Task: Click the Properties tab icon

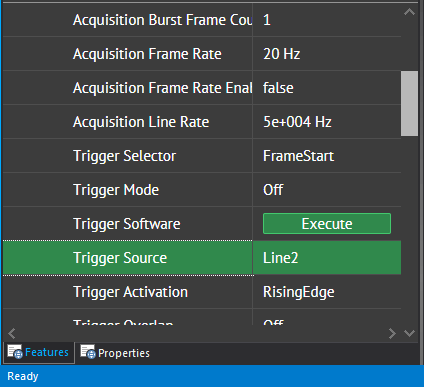Action: tap(88, 352)
